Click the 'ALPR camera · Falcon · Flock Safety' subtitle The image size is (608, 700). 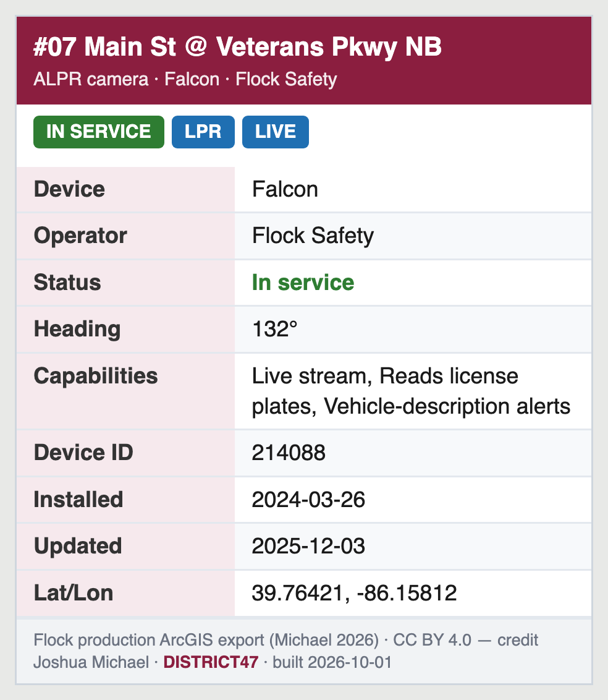185,80
